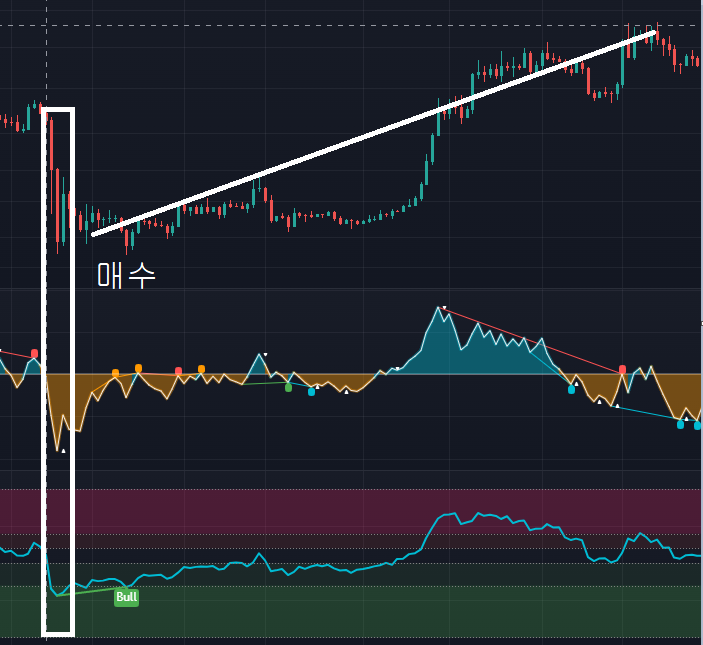The width and height of the screenshot is (703, 645).
Task: Click the leftmost red dot marker on the oscillator
Action: [x=35, y=353]
